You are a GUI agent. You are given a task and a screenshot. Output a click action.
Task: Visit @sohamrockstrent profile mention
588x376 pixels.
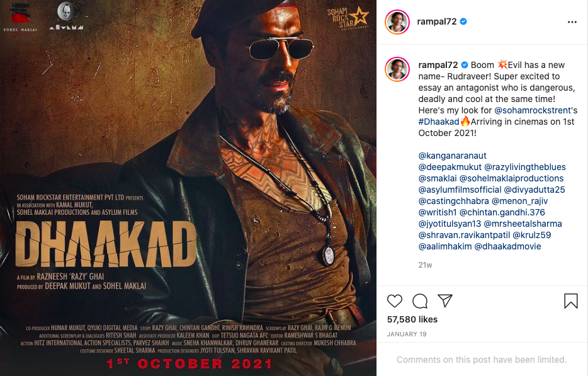pos(533,110)
